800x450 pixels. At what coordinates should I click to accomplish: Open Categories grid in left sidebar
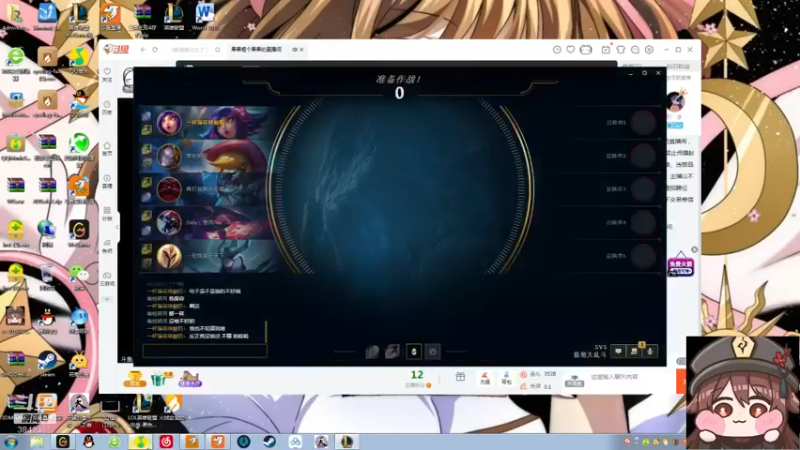click(107, 214)
